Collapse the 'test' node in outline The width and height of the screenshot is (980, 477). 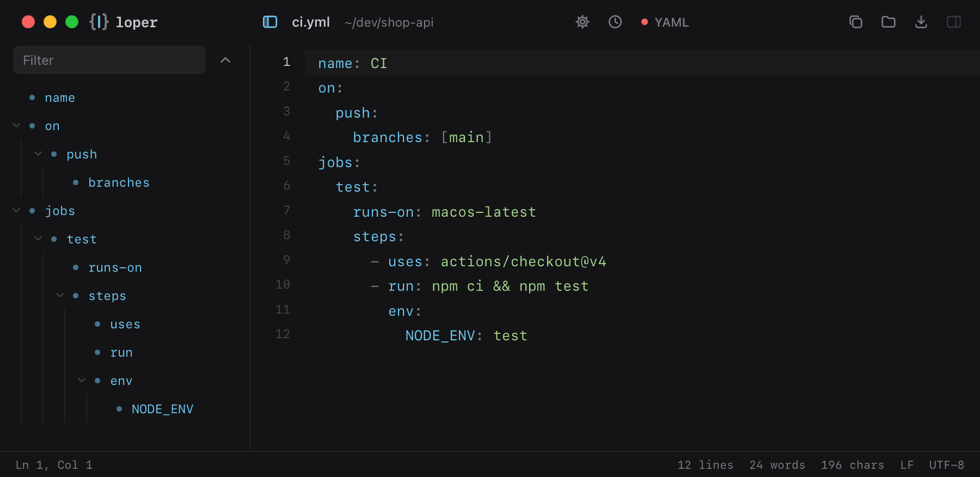click(x=38, y=239)
